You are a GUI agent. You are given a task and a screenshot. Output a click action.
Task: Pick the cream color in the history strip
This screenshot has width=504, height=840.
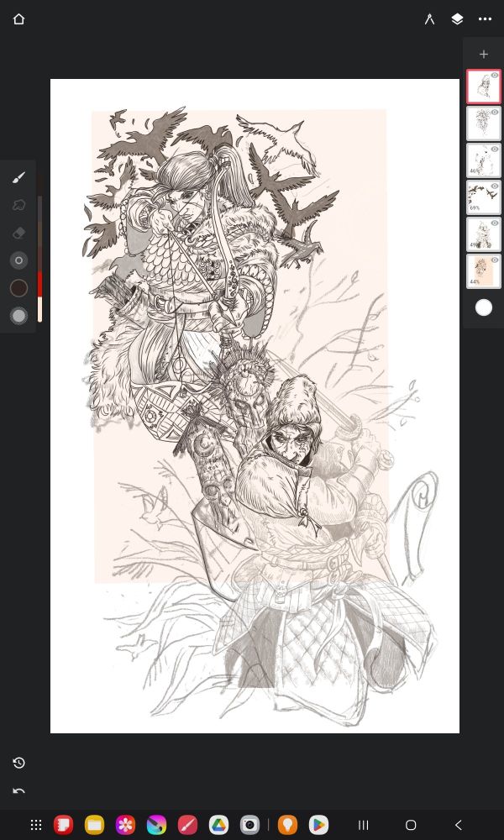tap(39, 310)
